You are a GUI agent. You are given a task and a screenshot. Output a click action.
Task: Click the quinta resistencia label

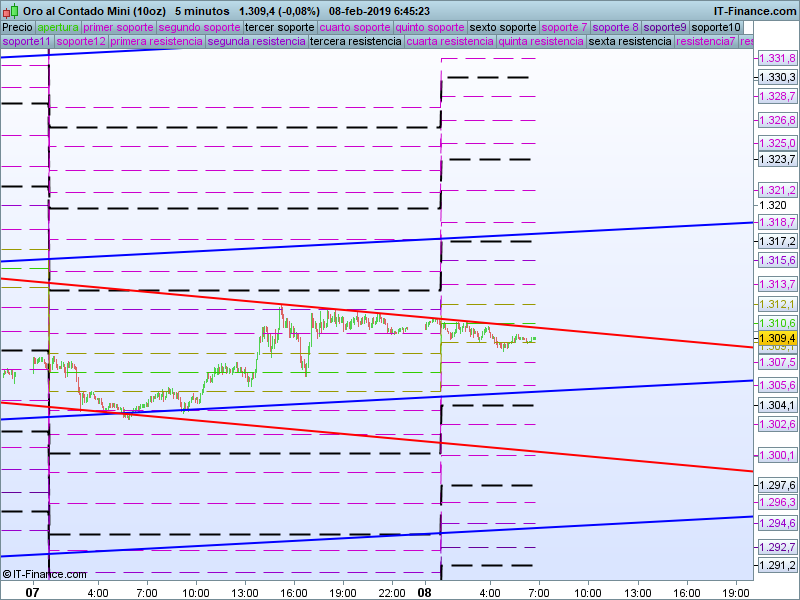[541, 41]
